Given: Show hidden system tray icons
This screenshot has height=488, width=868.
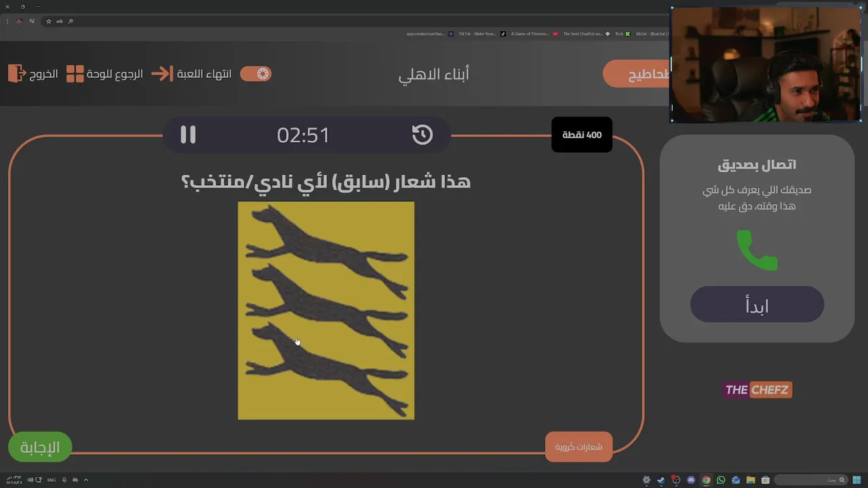Looking at the screenshot, I should click(x=86, y=480).
